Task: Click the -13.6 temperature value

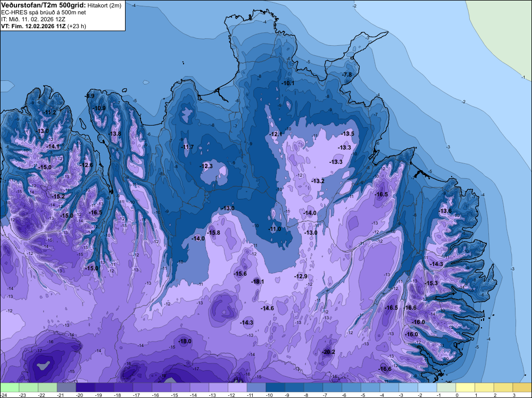Action: pos(445,211)
